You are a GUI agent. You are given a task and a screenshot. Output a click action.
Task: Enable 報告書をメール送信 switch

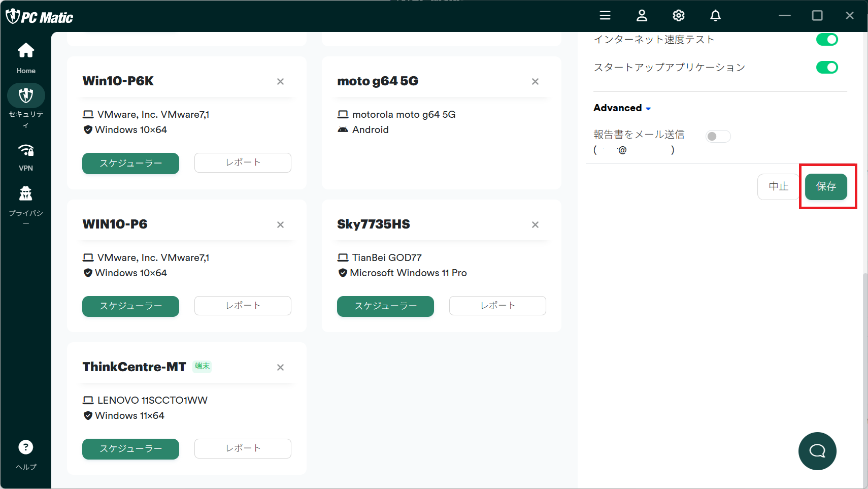coord(718,136)
